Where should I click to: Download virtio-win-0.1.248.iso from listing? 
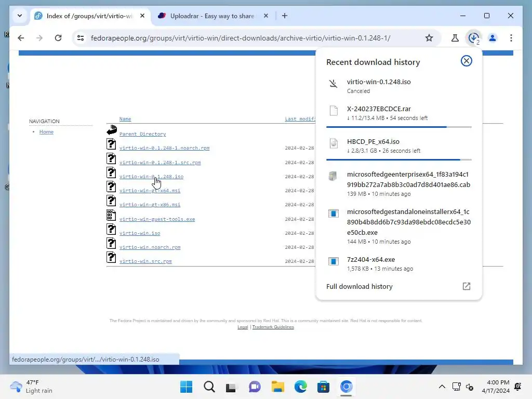(x=151, y=177)
